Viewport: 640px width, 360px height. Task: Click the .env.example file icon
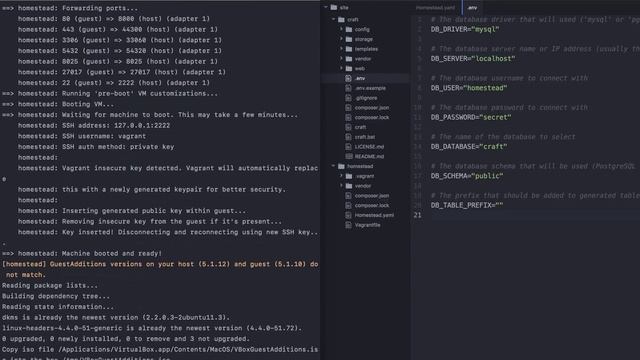pos(348,88)
